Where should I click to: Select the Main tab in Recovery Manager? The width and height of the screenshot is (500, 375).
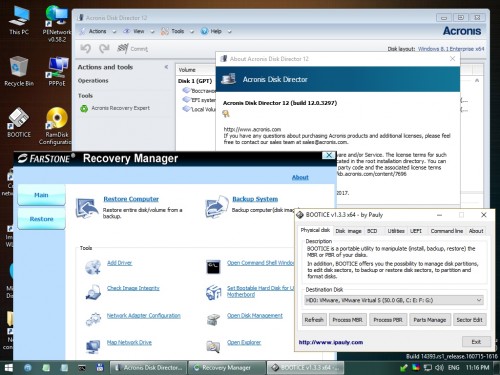pos(41,195)
